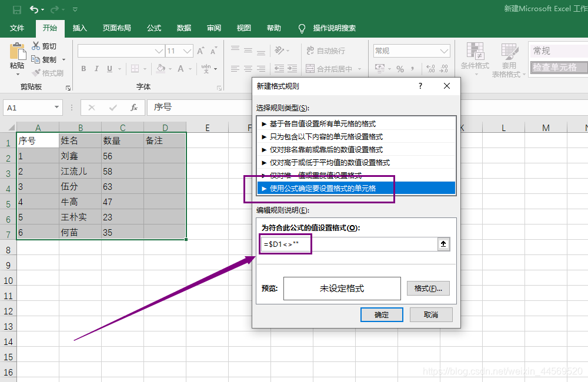
Task: Select rule type 只为包含以下内容的单元格设置格式
Action: [x=356, y=137]
